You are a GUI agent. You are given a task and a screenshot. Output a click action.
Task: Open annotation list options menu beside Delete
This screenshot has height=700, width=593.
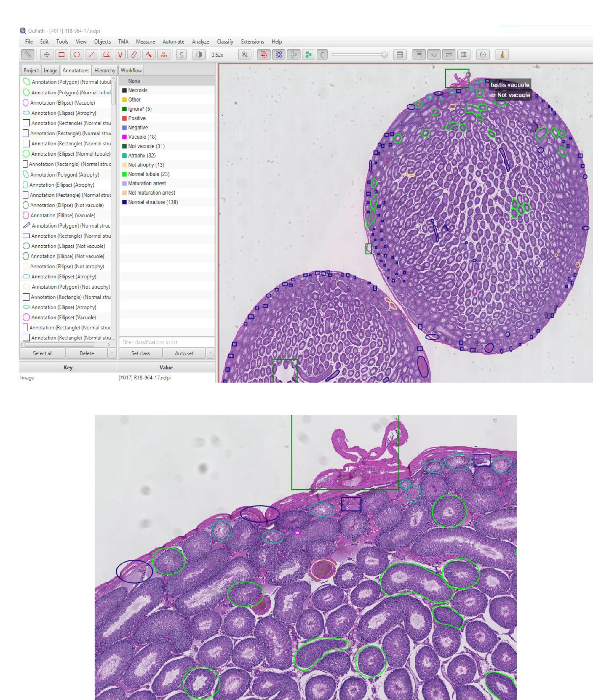point(112,353)
